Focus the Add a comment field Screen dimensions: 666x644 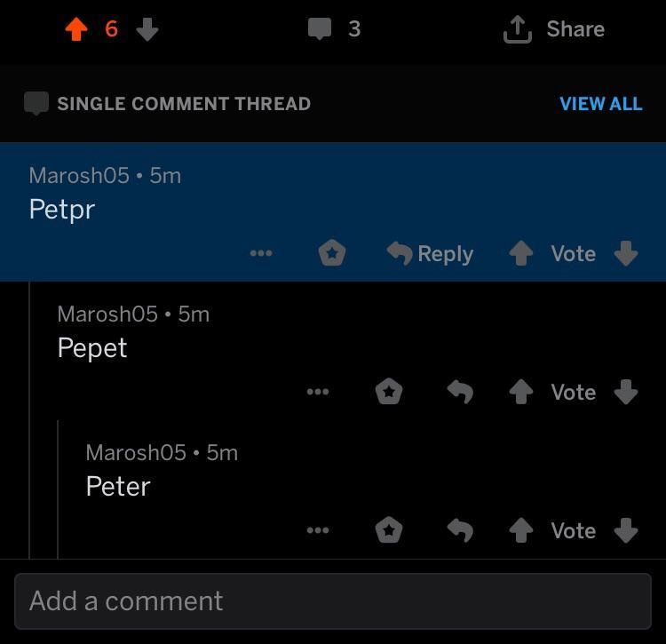pyautogui.click(x=333, y=600)
